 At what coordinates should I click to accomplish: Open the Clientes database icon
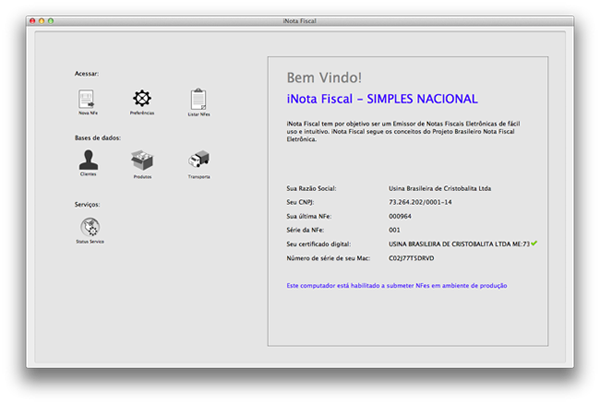pos(88,160)
